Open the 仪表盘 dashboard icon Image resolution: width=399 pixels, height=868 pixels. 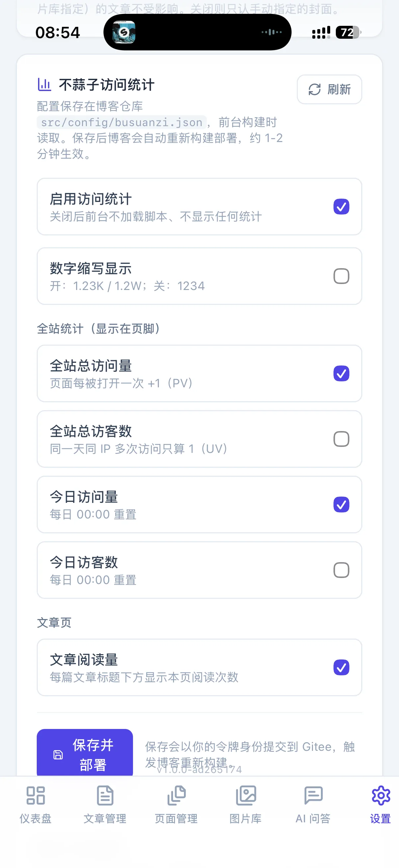click(x=35, y=796)
